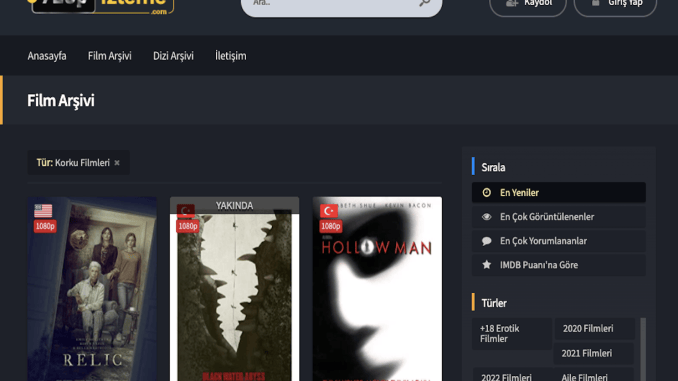
Task: Click the star icon beside IMDB Puanı'na Göre
Action: click(x=486, y=265)
